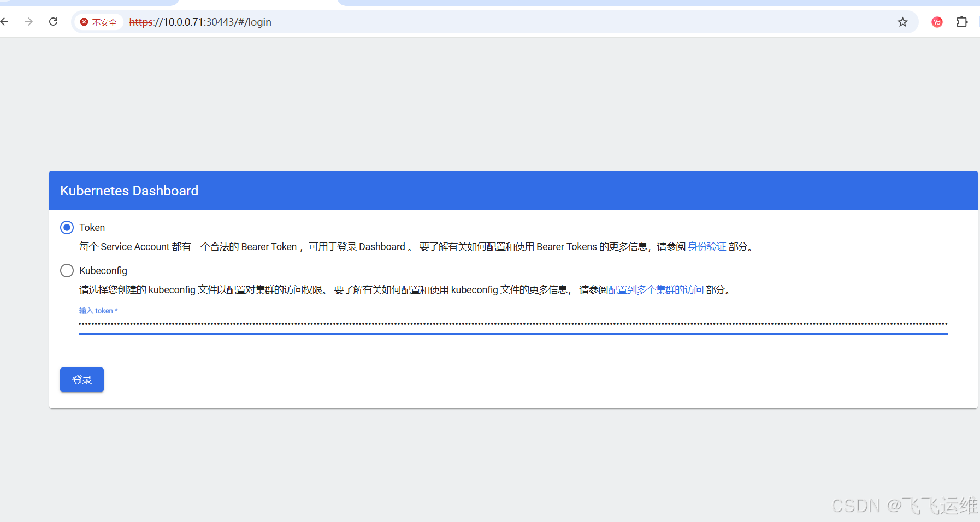Click the Token option label text

pyautogui.click(x=92, y=228)
